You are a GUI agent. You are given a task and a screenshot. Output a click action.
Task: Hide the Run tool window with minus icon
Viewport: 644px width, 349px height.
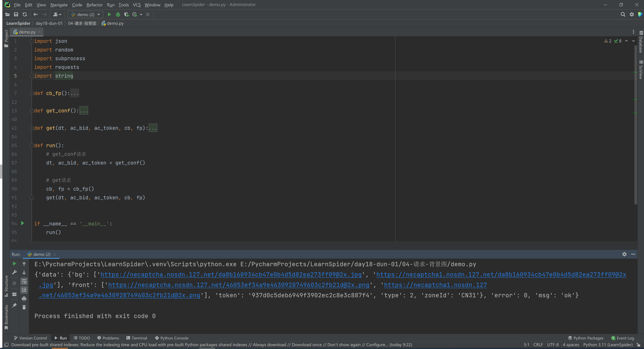(633, 254)
